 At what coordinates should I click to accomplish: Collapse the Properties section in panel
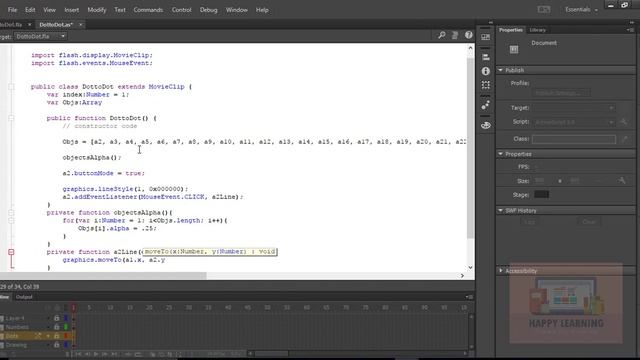pyautogui.click(x=501, y=154)
